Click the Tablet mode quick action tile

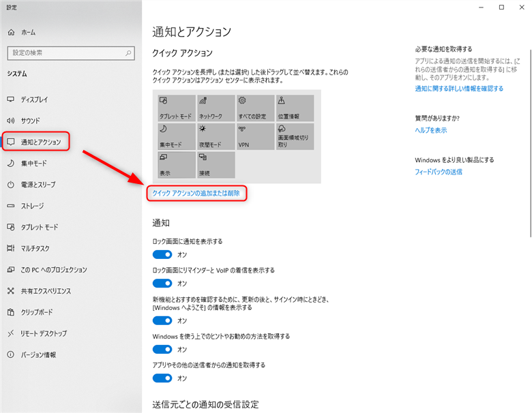[x=177, y=108]
